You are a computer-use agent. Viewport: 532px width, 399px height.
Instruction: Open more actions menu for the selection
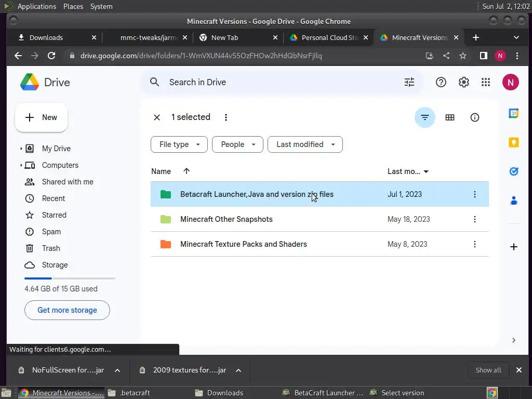click(225, 117)
